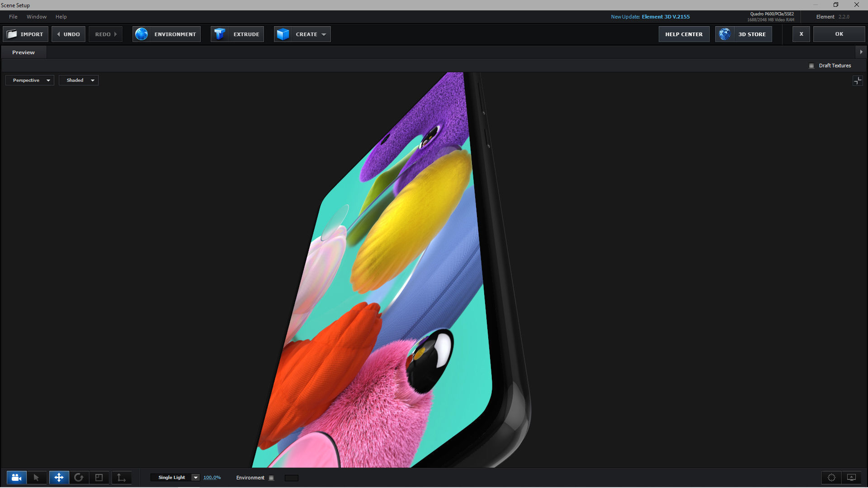Image resolution: width=868 pixels, height=488 pixels.
Task: Open the 3D Store
Action: [x=744, y=34]
